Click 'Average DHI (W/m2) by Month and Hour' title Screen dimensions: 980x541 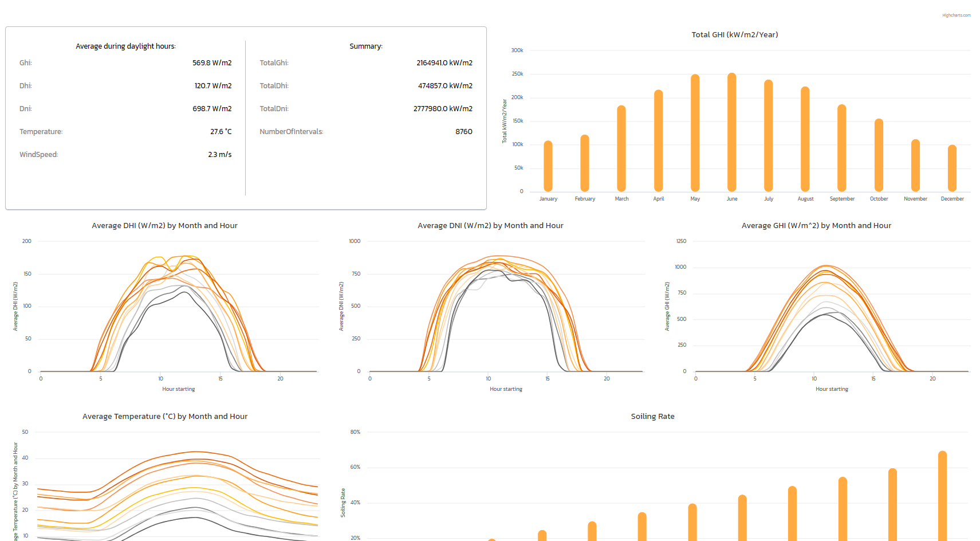tap(164, 226)
